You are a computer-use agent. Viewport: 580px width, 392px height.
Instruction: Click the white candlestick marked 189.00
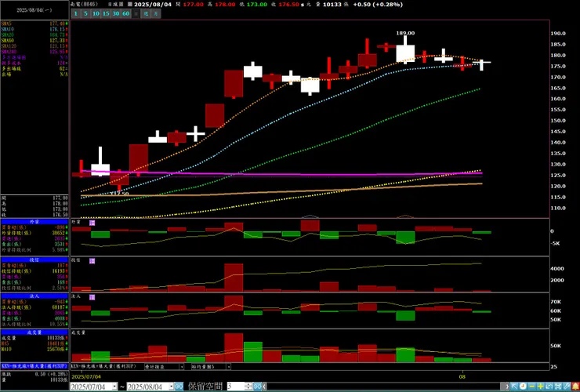(x=405, y=52)
